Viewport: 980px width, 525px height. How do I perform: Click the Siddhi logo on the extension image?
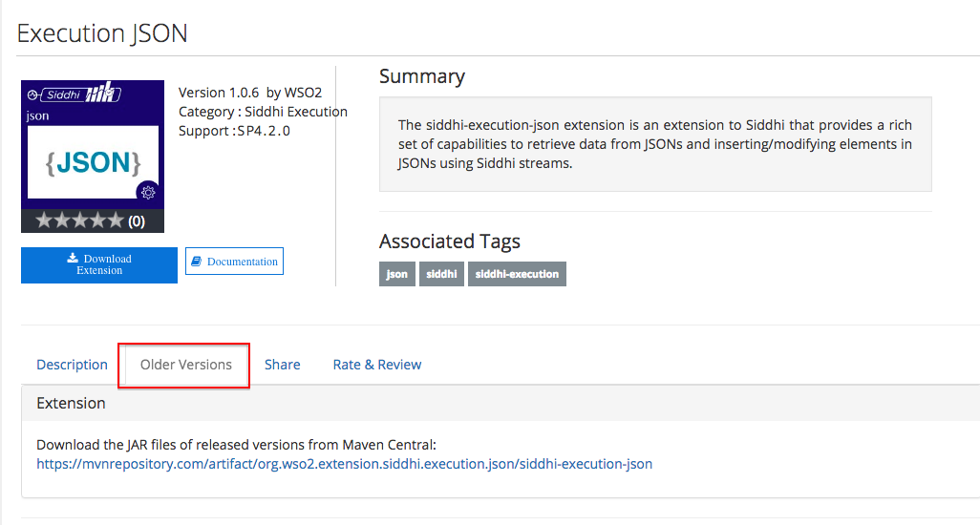[74, 94]
